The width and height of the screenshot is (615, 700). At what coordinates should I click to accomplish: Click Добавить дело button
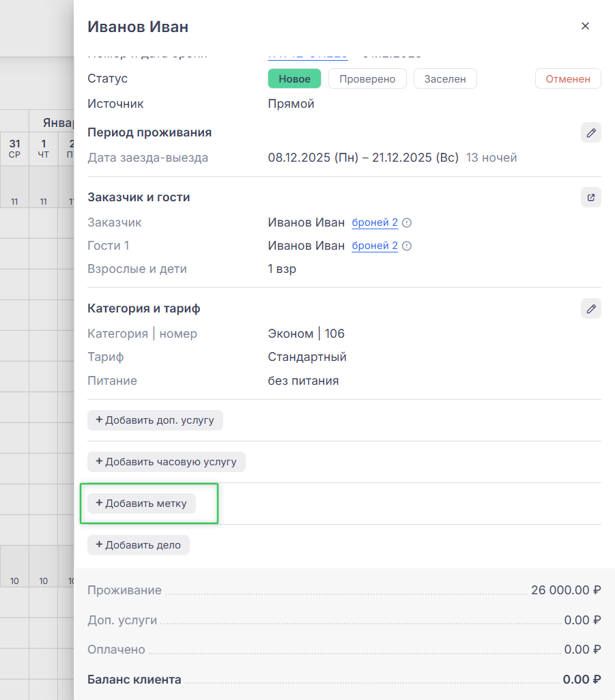point(138,545)
